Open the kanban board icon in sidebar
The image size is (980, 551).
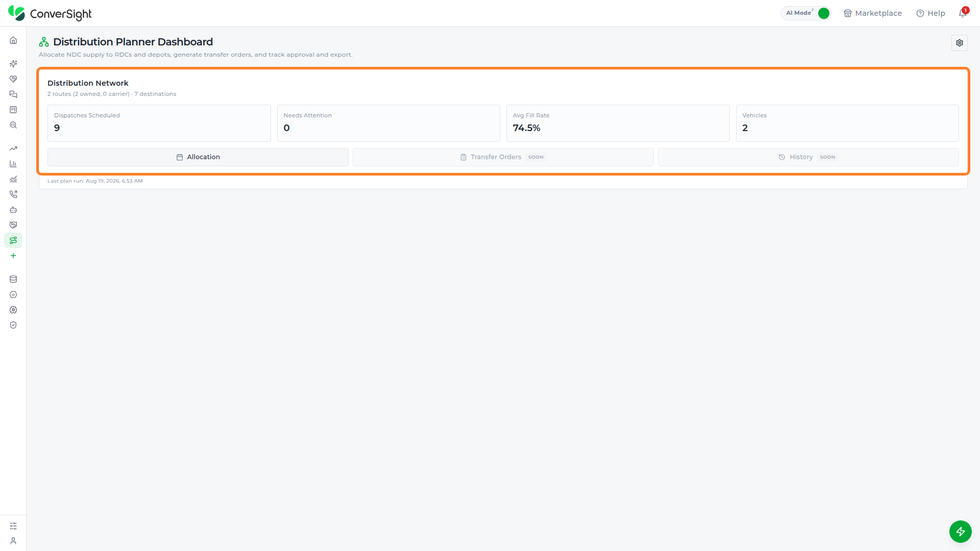coord(13,110)
